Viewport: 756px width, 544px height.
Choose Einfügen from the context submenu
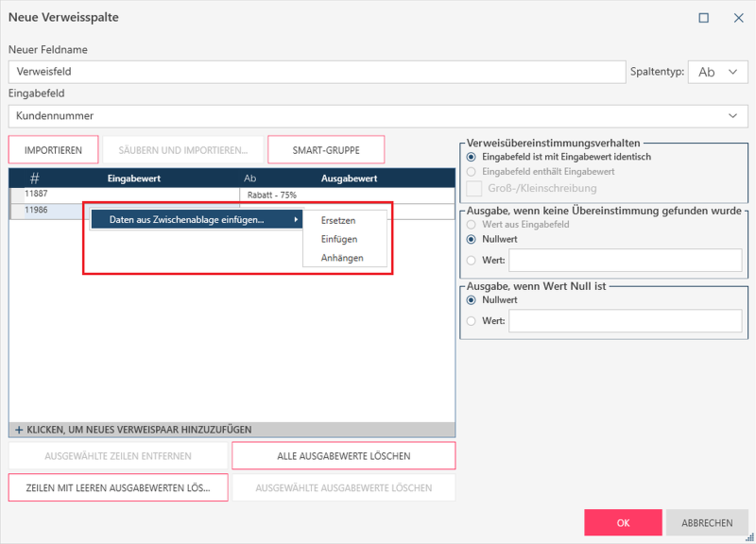tap(339, 239)
